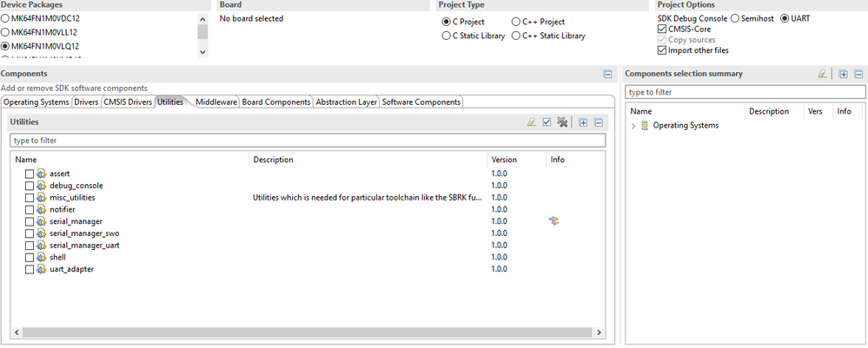The height and width of the screenshot is (348, 868).
Task: Click the device packages list down arrow
Action: coord(202,52)
